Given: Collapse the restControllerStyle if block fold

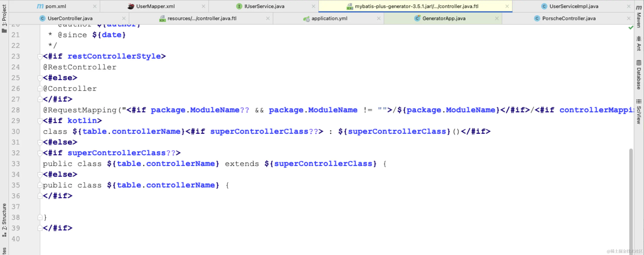Looking at the screenshot, I should pyautogui.click(x=40, y=57).
